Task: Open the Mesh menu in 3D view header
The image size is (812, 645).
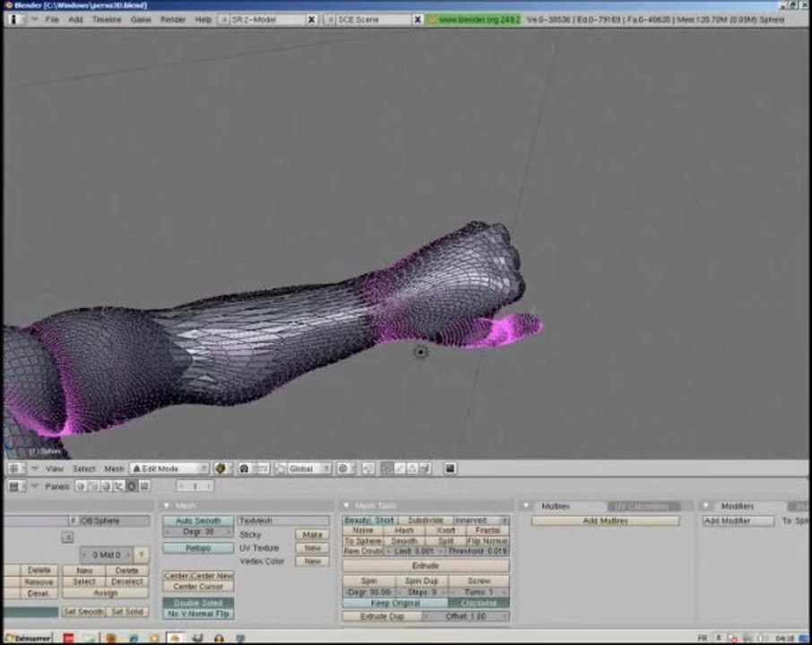Action: [x=114, y=469]
